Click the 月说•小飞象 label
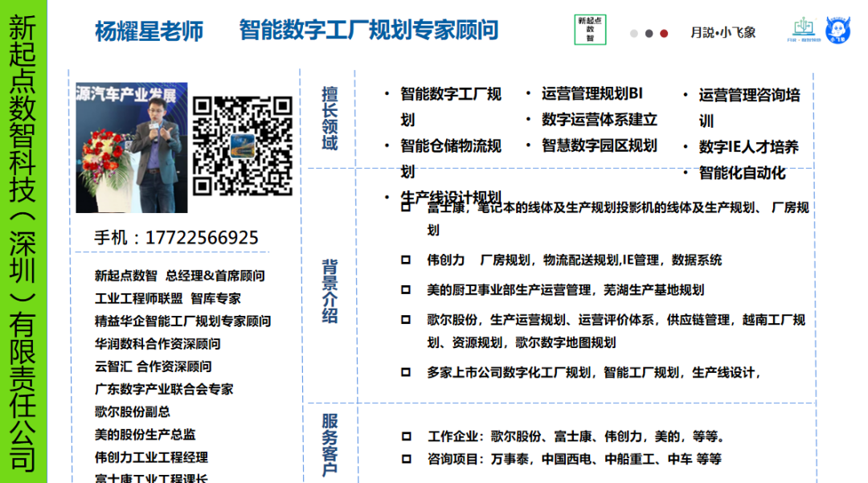This screenshot has height=483, width=868. tap(723, 33)
